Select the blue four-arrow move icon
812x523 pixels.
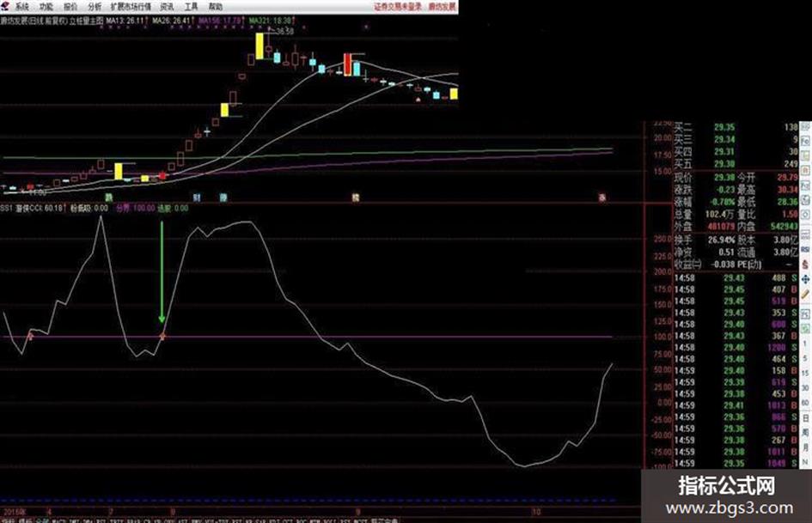(805, 280)
